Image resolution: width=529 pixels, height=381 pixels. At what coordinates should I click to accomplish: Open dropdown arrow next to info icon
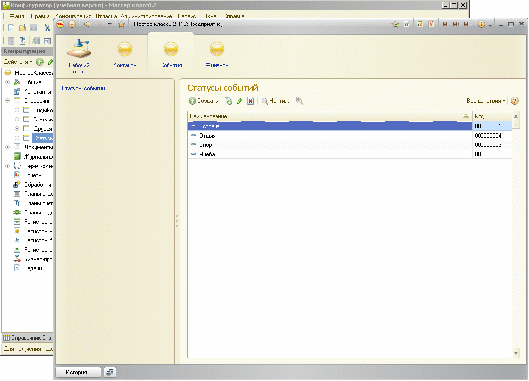click(490, 25)
